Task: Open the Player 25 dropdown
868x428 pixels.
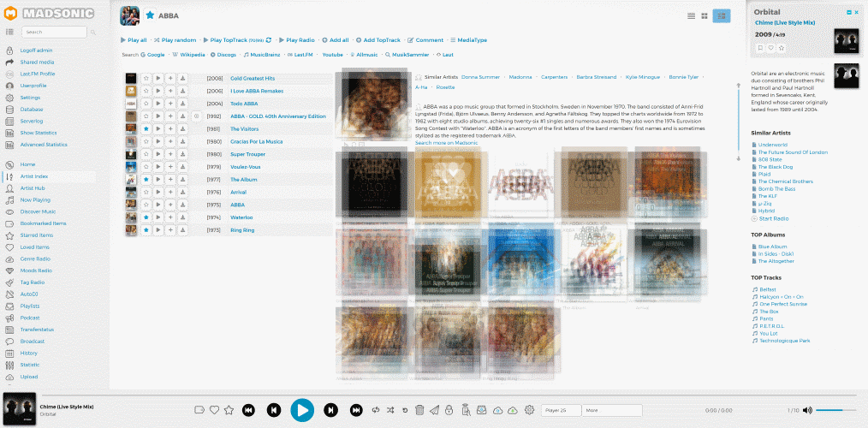Action: pos(561,410)
